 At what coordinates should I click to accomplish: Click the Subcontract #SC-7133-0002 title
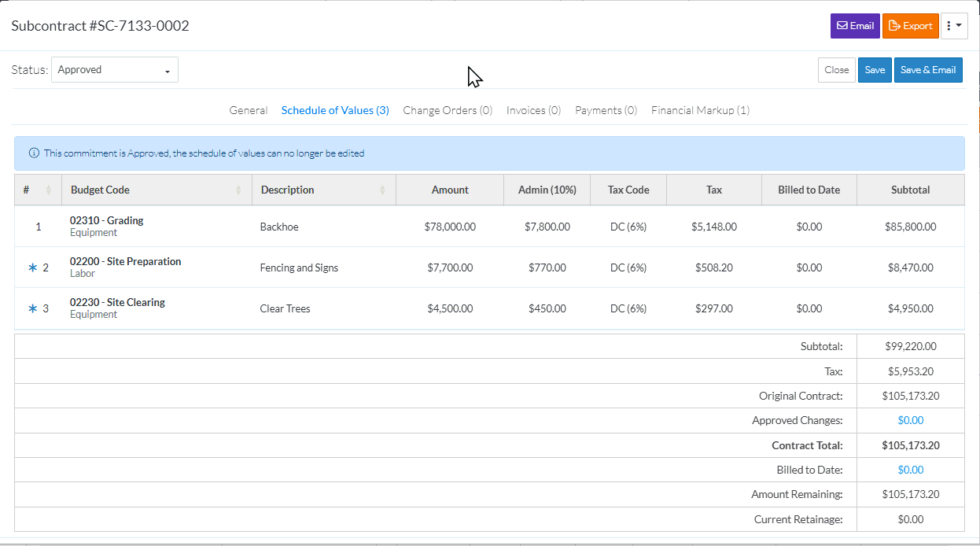coord(100,26)
